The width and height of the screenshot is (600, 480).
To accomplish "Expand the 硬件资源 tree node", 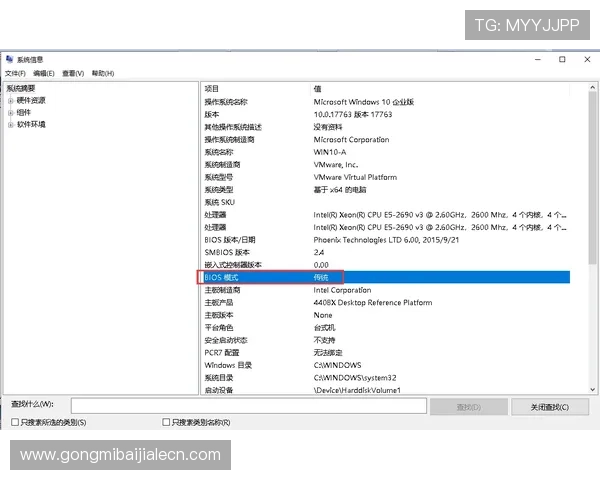I will (10, 100).
